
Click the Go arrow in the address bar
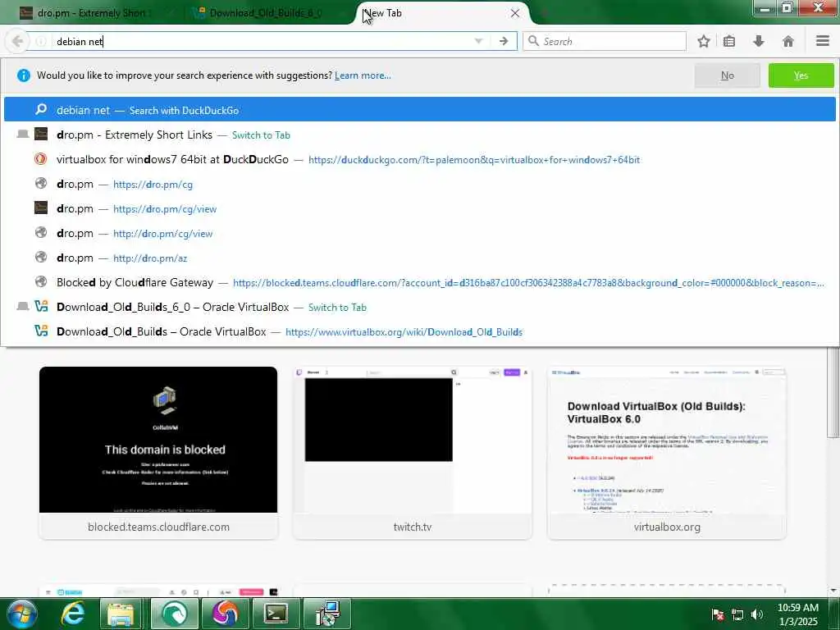[x=504, y=41]
